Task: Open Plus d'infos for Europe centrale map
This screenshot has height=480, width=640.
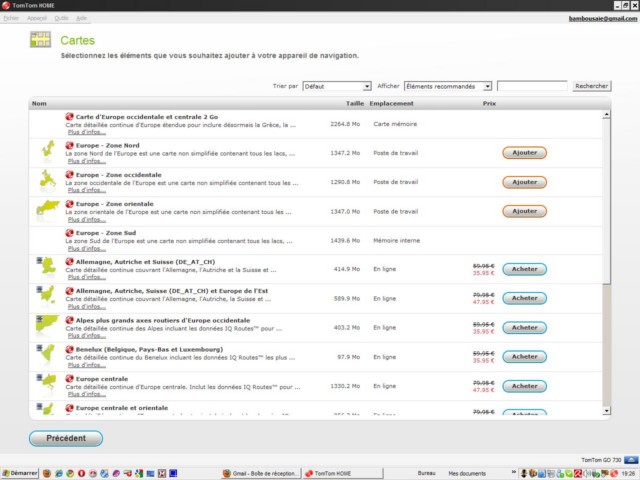Action: [87, 394]
